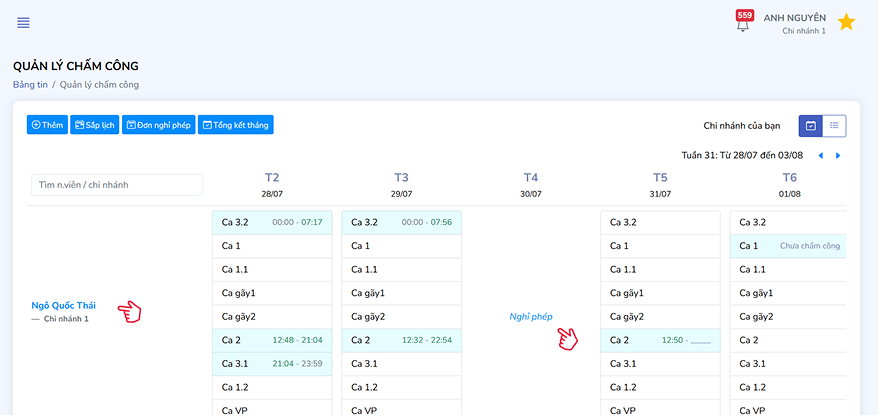Switch to list view
The height and width of the screenshot is (416, 879).
tap(835, 125)
